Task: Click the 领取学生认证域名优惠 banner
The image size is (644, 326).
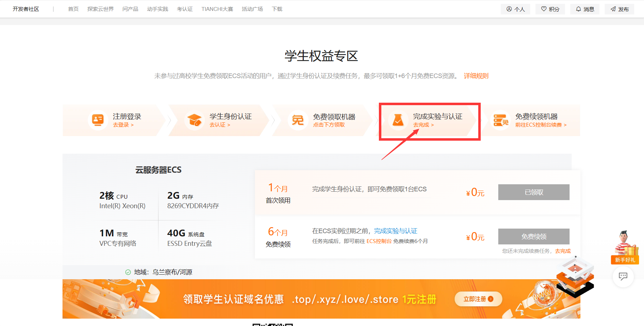Action: [321, 299]
